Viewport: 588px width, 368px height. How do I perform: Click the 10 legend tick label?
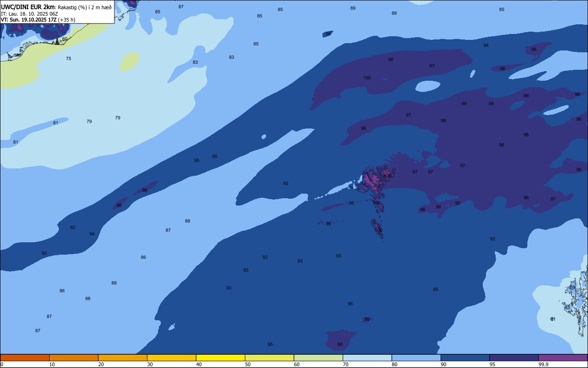[52, 364]
